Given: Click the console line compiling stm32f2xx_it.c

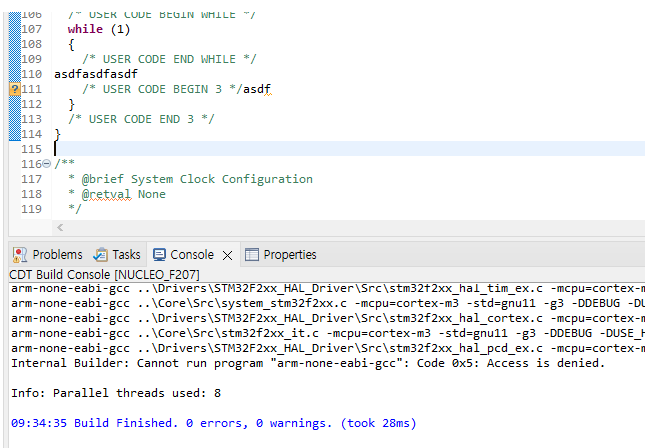Looking at the screenshot, I should coord(328,333).
